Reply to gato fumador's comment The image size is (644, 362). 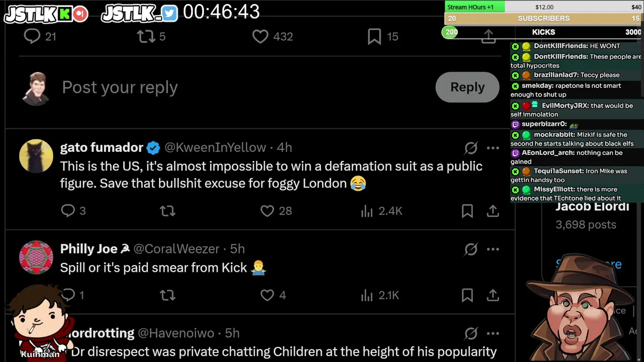point(68,211)
